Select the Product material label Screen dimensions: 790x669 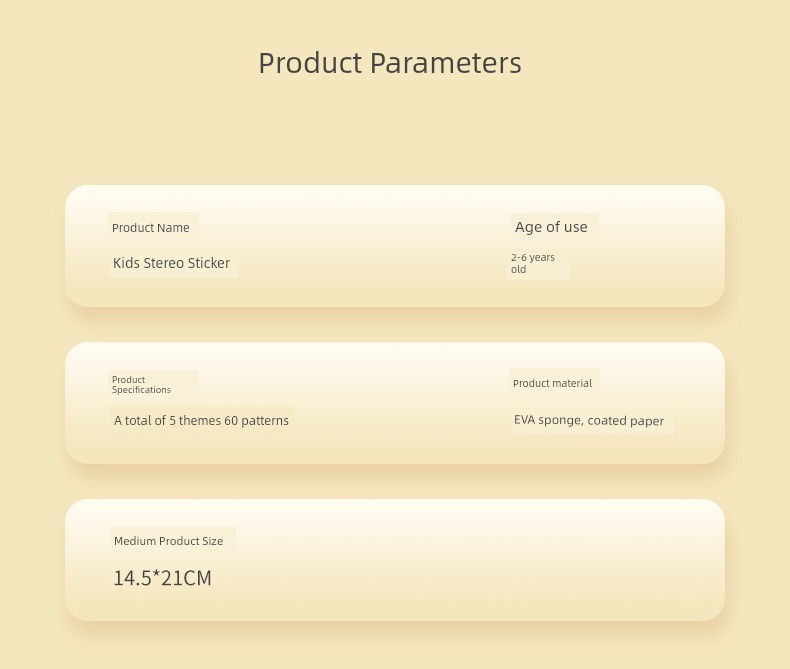point(552,383)
